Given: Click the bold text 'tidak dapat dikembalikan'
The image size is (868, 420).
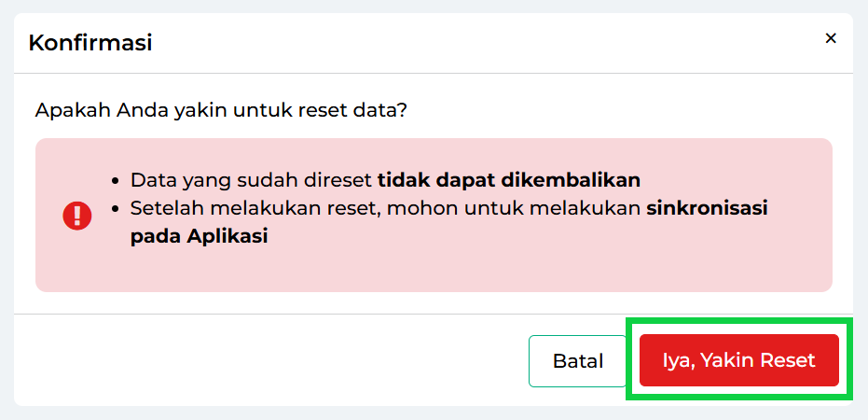Looking at the screenshot, I should [508, 180].
